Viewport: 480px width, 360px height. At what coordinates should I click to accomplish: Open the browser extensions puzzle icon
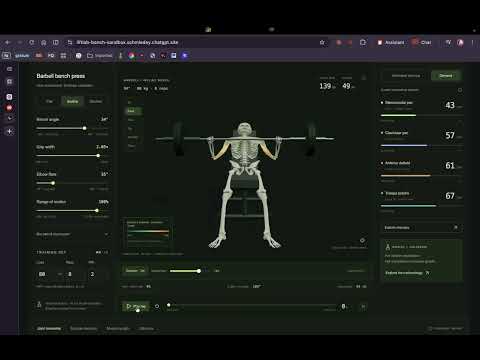363,42
